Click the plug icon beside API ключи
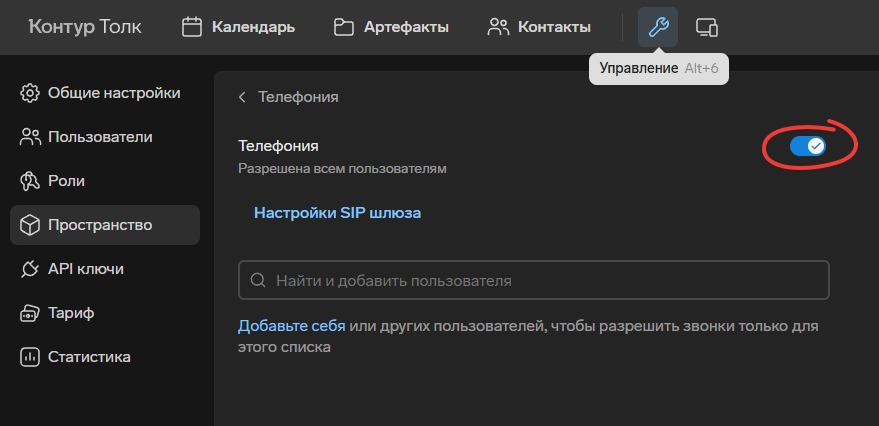This screenshot has height=426, width=879. (30, 269)
